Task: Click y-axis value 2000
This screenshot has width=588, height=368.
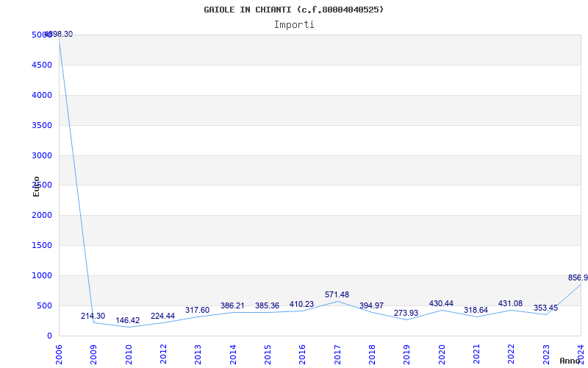Action: point(42,216)
